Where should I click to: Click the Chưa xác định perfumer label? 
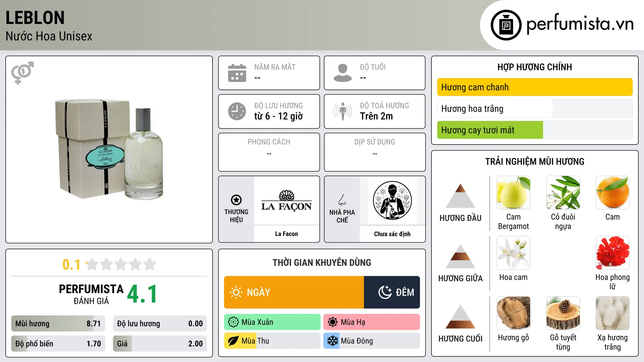392,234
